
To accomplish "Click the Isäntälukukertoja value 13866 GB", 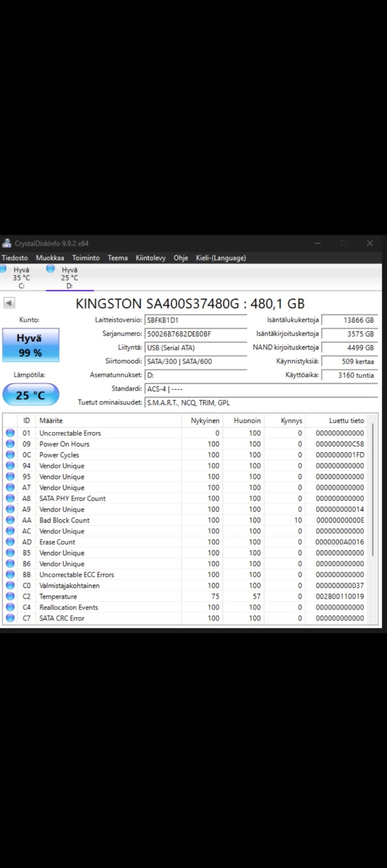I will click(350, 320).
